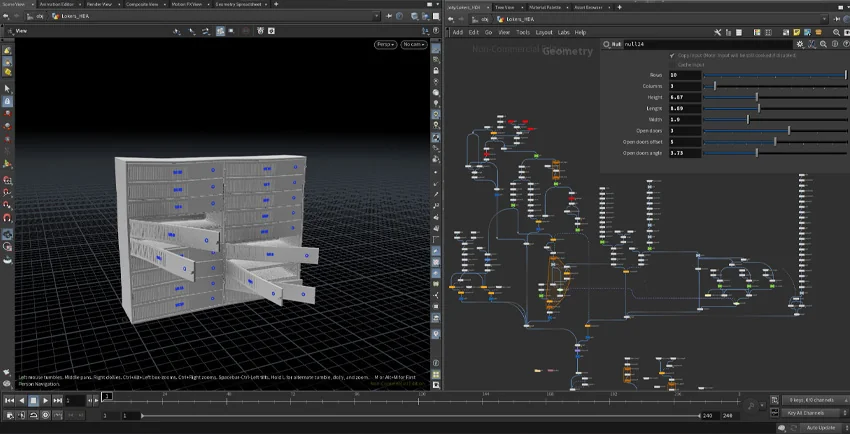
Task: Click the Open doors offset value field
Action: pos(685,142)
